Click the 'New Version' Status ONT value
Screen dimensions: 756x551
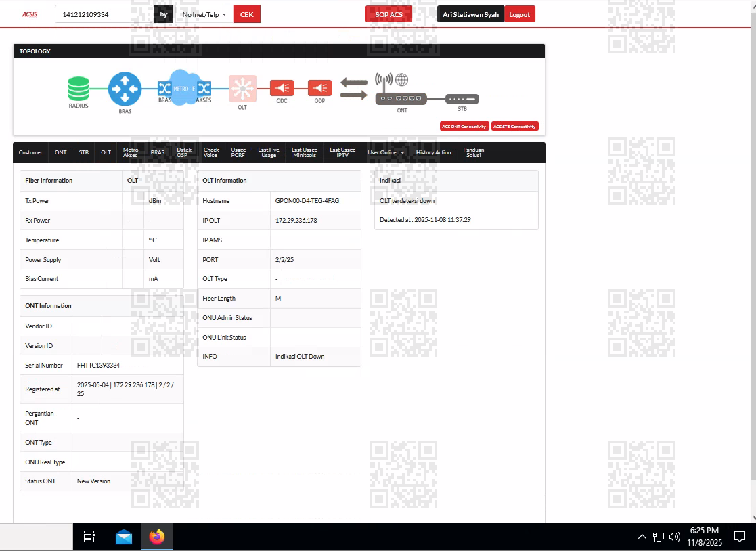93,481
